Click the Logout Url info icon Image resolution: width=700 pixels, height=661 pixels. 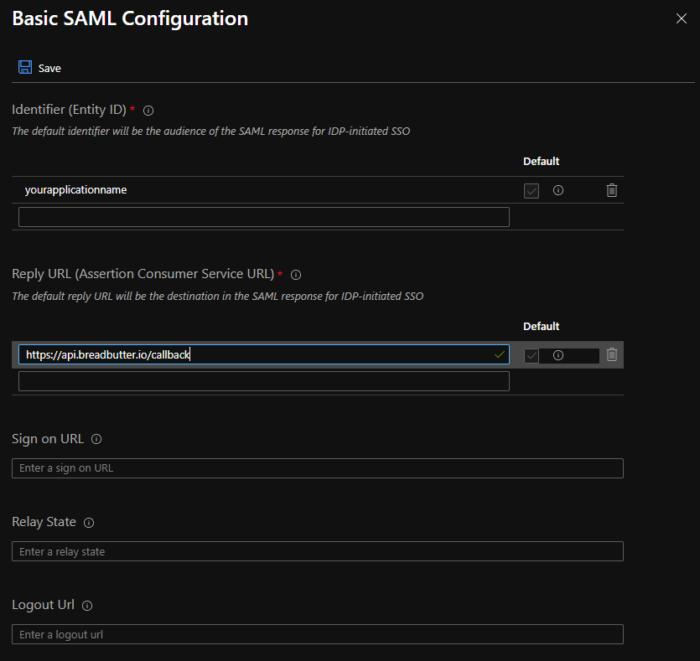tap(87, 606)
